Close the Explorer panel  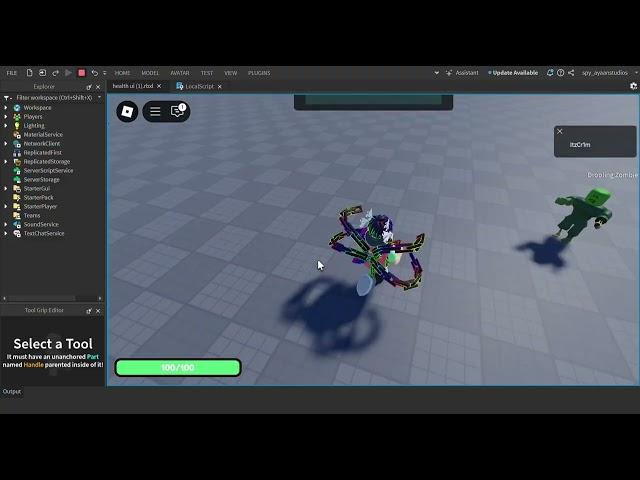(98, 87)
